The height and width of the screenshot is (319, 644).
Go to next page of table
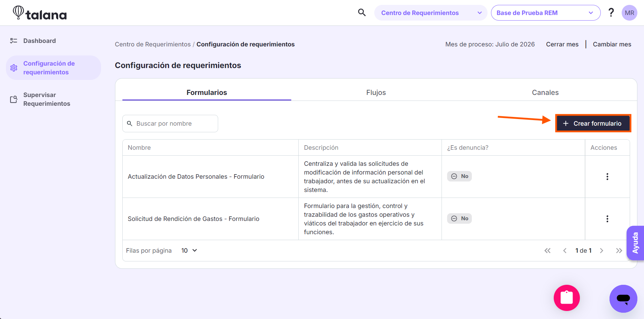click(601, 251)
